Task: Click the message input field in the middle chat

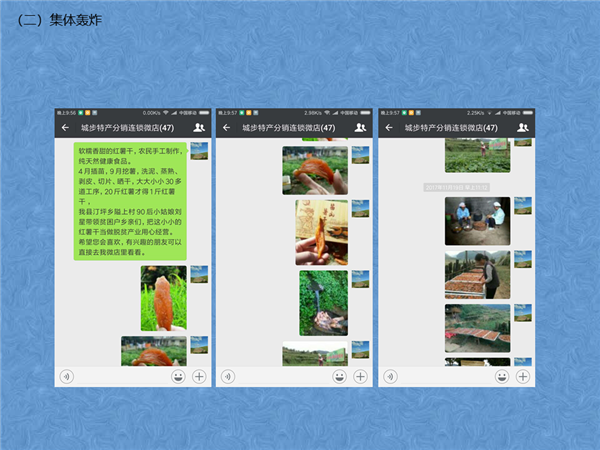Action: click(x=289, y=376)
